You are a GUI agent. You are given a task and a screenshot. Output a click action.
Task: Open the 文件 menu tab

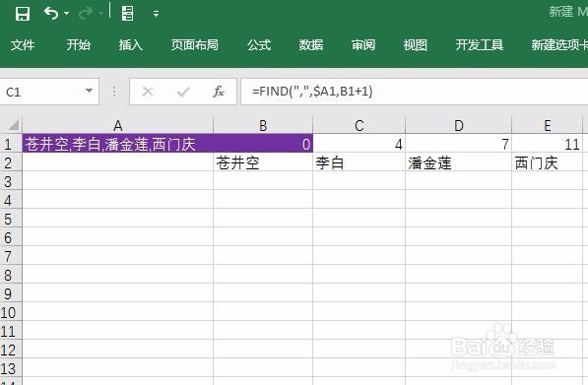[23, 45]
